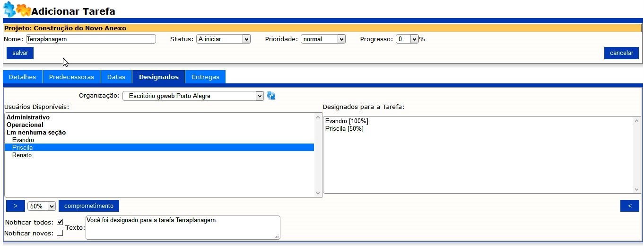Open the Organização dropdown list
The image size is (644, 252).
pyautogui.click(x=192, y=96)
